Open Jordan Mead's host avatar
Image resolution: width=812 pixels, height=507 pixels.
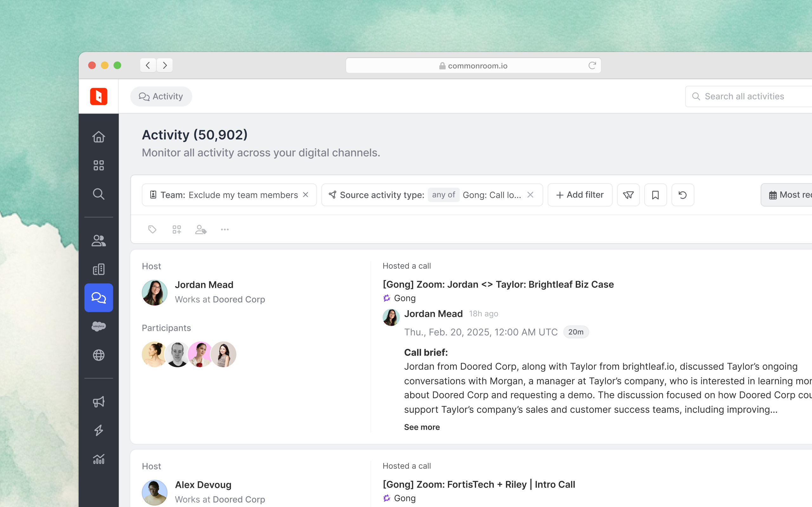coord(155,292)
